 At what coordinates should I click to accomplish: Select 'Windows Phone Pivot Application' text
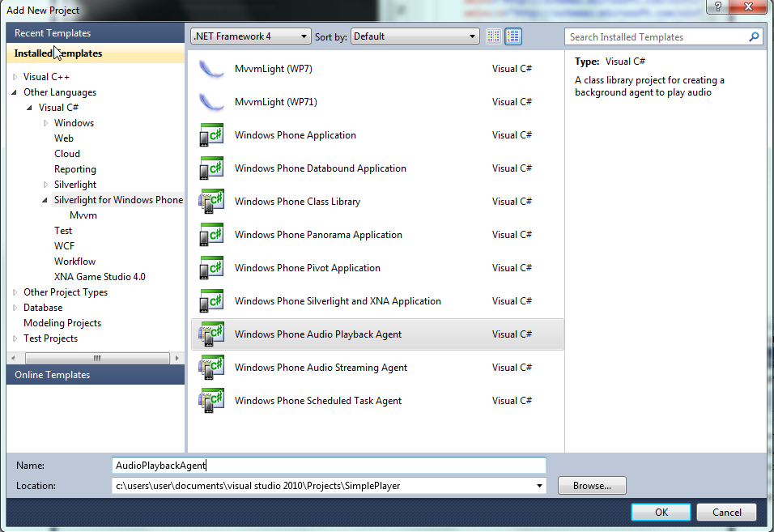coord(308,268)
